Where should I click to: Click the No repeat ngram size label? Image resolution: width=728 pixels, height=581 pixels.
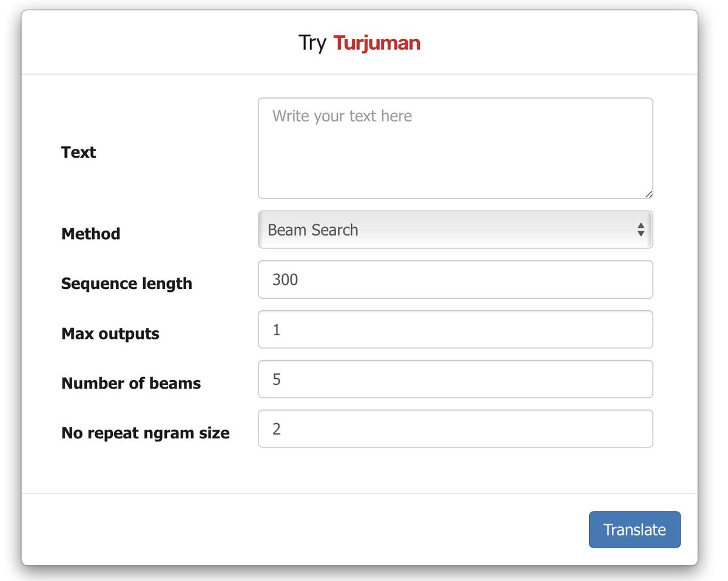pos(146,433)
